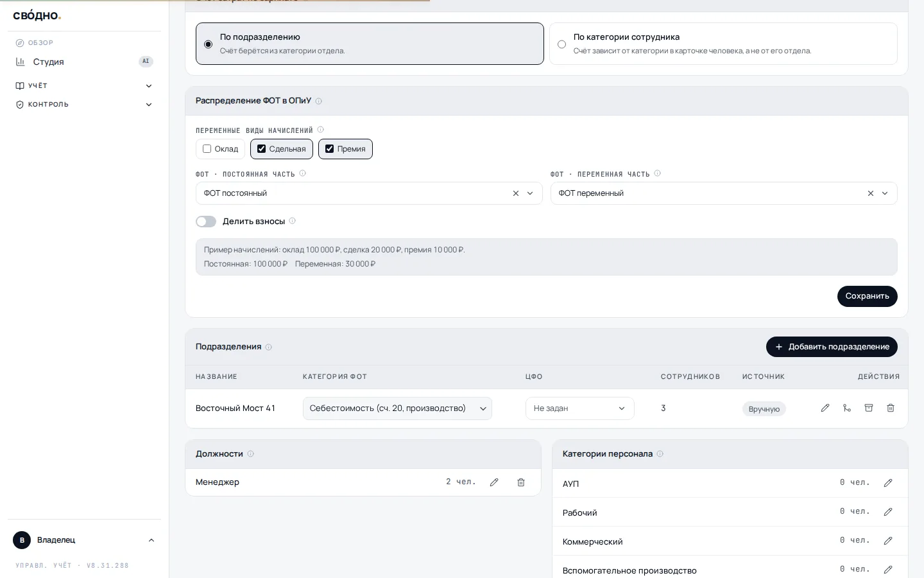The image size is (924, 578).
Task: Click the Обзор sidebar heading
Action: pyautogui.click(x=40, y=43)
